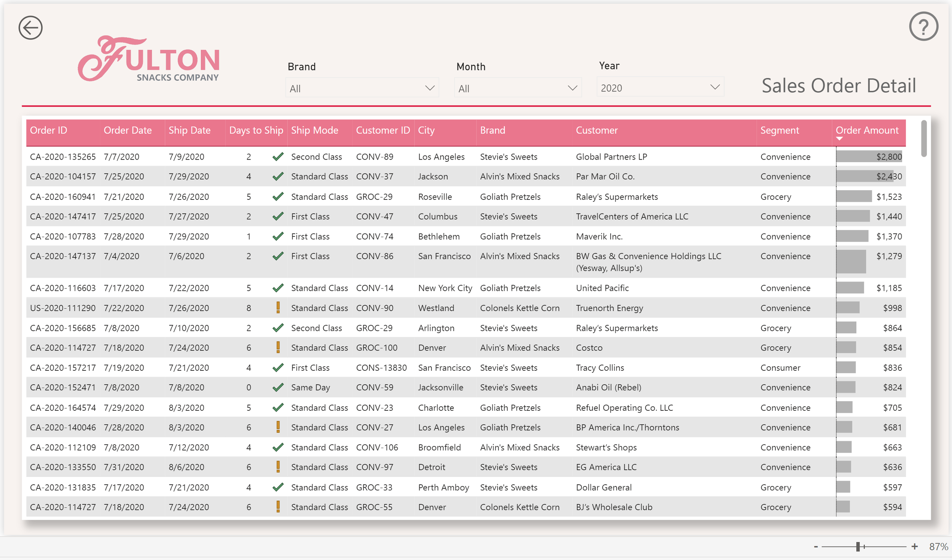Screen dimensions: 952x560
Task: Click the green check icon for order CA-2020-135265
Action: click(x=278, y=156)
